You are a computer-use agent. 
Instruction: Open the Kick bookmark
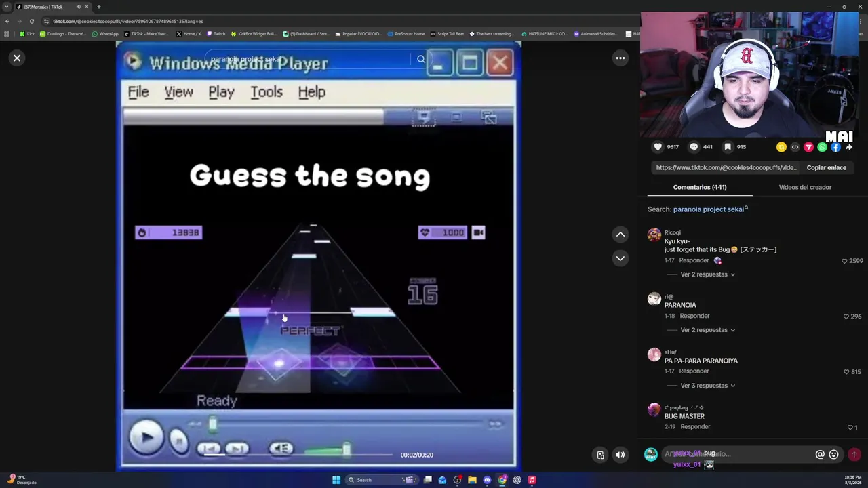tap(27, 33)
